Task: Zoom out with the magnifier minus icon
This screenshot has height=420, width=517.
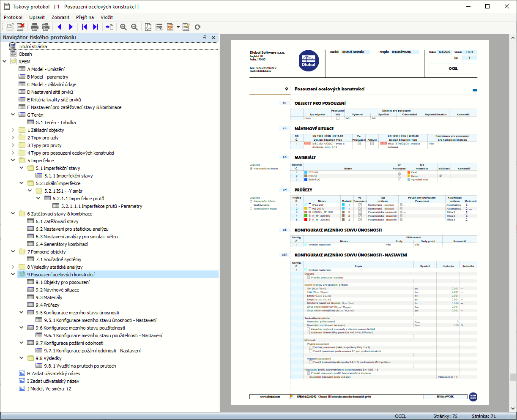Action: [x=134, y=27]
